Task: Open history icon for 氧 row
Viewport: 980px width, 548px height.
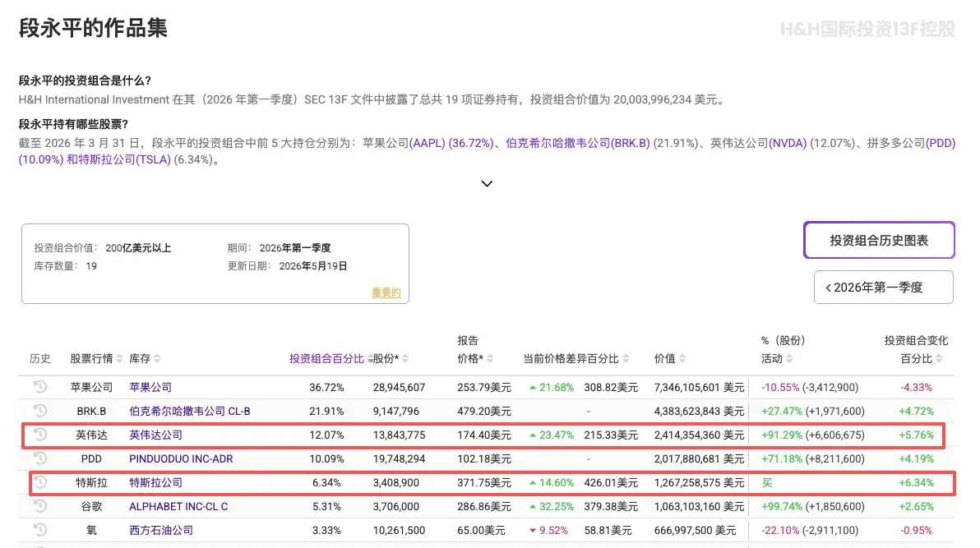Action: [x=40, y=530]
